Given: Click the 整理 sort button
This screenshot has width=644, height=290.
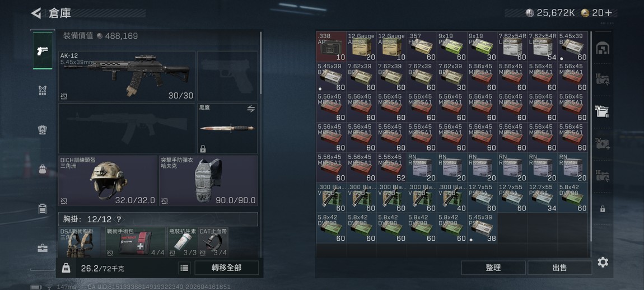Looking at the screenshot, I should tap(493, 268).
